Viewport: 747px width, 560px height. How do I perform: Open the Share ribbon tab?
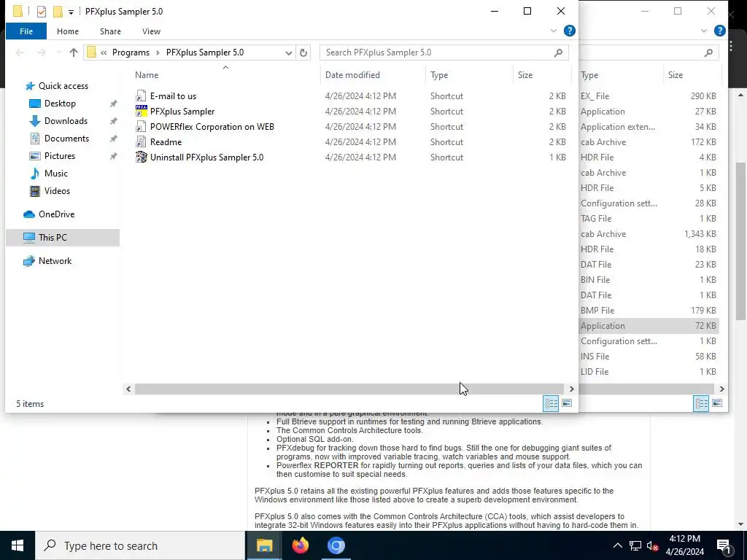[110, 31]
